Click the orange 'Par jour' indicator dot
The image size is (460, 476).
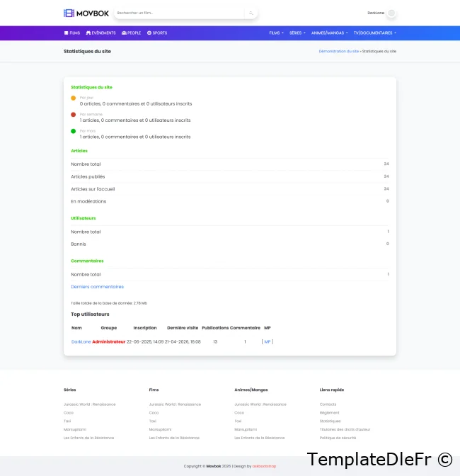click(73, 98)
